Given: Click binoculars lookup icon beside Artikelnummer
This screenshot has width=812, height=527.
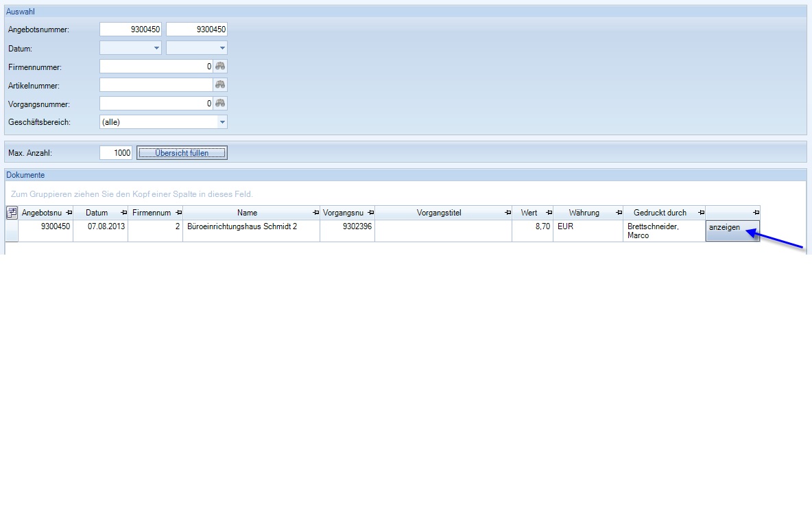Looking at the screenshot, I should (220, 85).
